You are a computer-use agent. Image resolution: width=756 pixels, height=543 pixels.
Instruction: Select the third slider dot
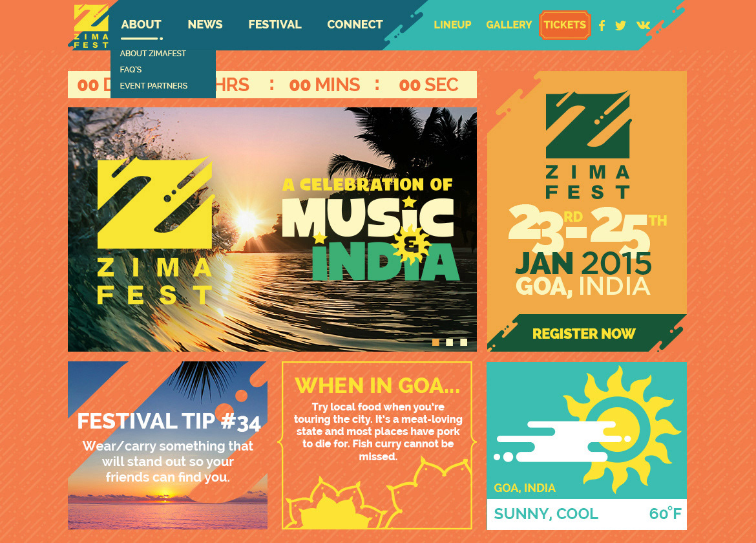463,342
